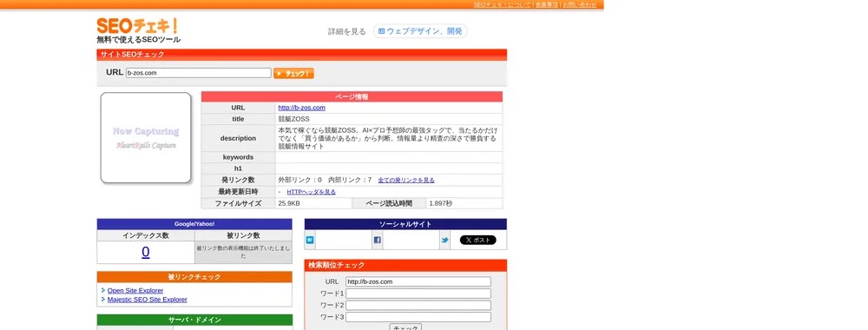Image resolution: width=868 pixels, height=330 pixels.
Task: Click the Google/Yahoo! section header
Action: [x=194, y=224]
